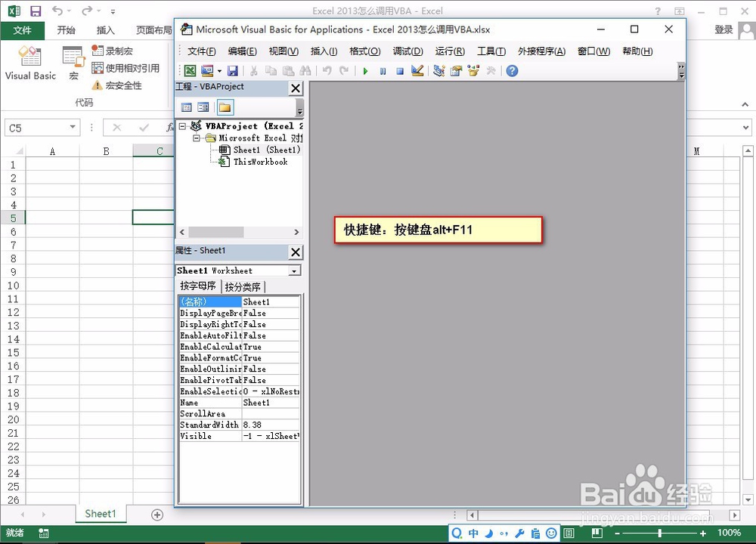Open Project Explorer icon in toolbar
This screenshot has width=756, height=544.
click(438, 71)
